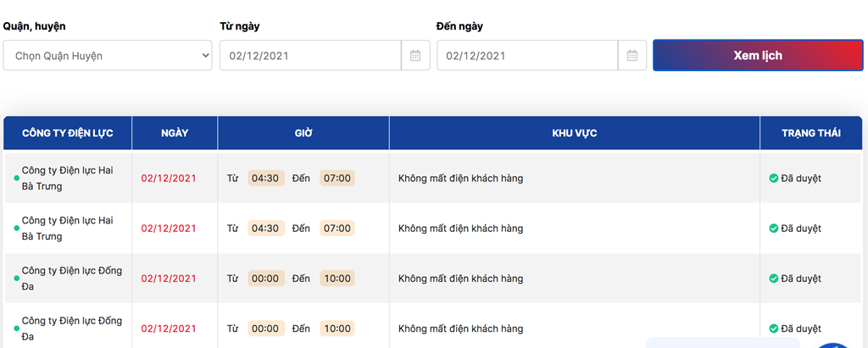The height and width of the screenshot is (348, 868).
Task: Click the green dot beside the first Đống Đa row
Action: pyautogui.click(x=17, y=279)
